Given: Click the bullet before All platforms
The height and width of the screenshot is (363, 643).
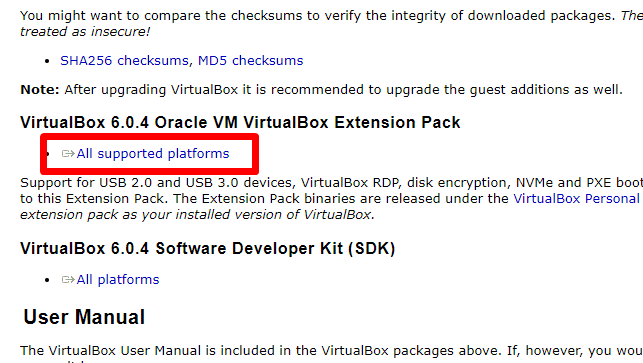Looking at the screenshot, I should [x=47, y=281].
